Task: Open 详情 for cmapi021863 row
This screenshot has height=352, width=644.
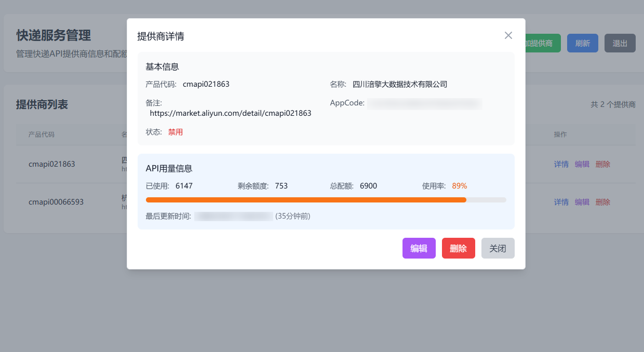Action: pos(561,164)
